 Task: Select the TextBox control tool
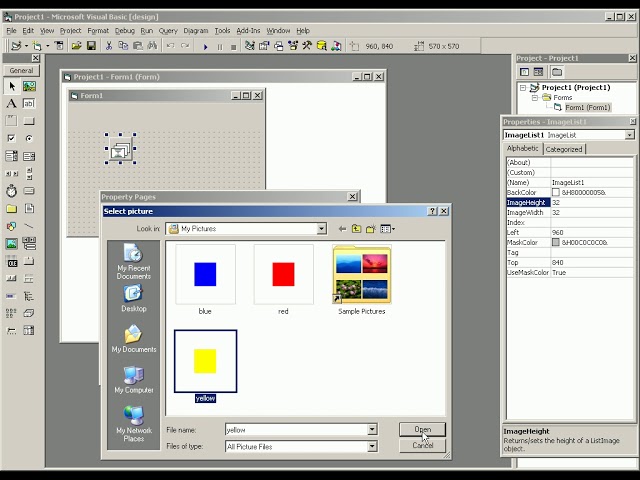pos(29,104)
